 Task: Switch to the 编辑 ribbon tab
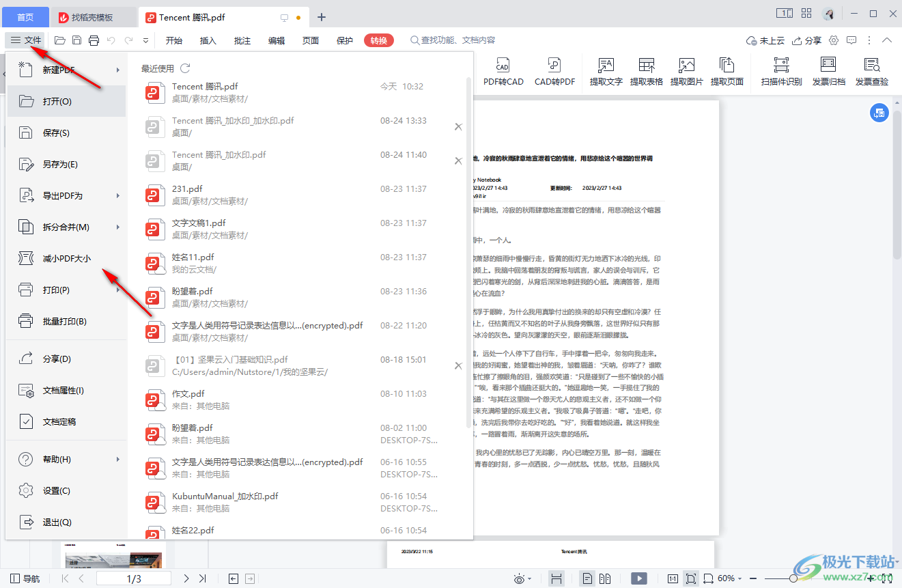click(277, 40)
